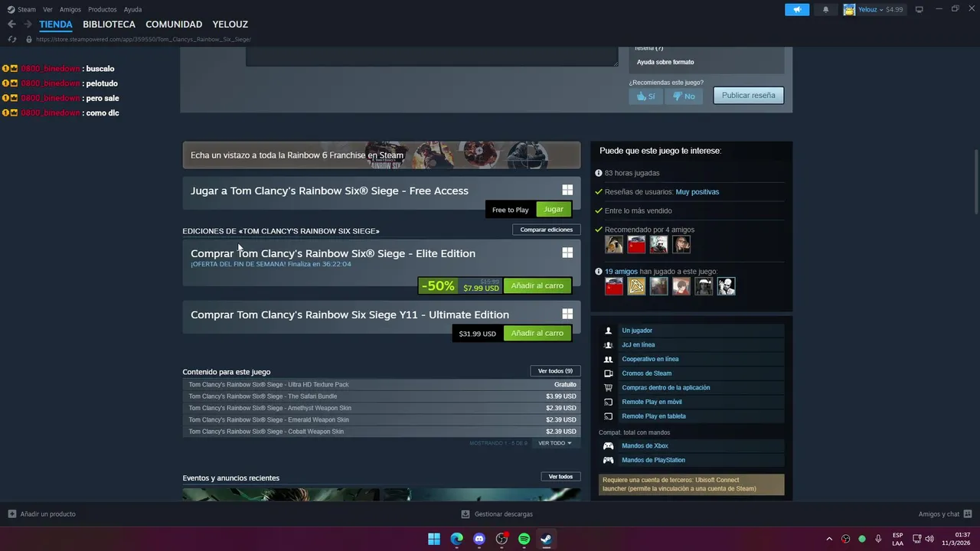The width and height of the screenshot is (980, 551).
Task: Click the Gestionar descargas icon
Action: click(465, 514)
